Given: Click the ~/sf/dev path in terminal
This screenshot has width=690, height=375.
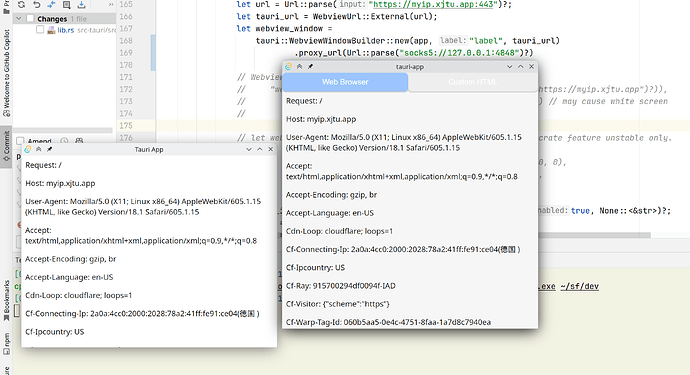Looking at the screenshot, I should click(x=580, y=287).
